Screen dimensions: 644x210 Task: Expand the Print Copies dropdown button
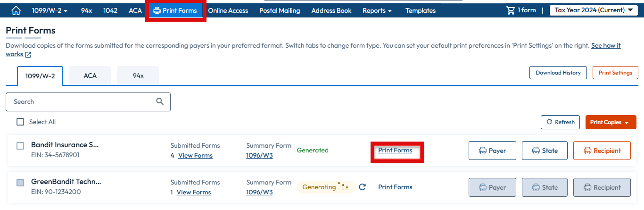(611, 122)
